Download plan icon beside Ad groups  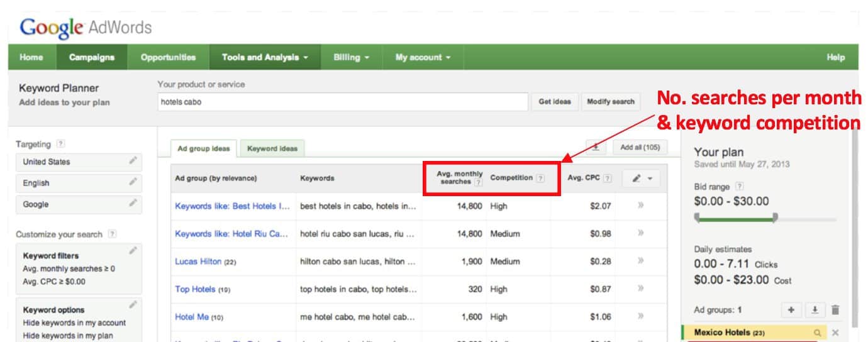tap(815, 310)
